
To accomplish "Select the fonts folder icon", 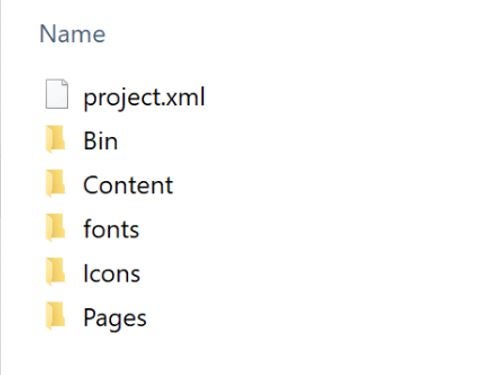I will [55, 227].
